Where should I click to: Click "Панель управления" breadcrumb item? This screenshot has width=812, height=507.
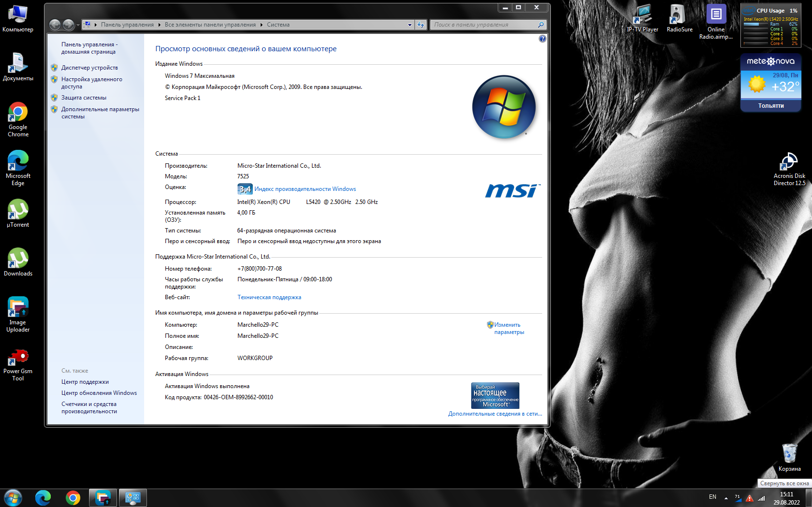(127, 25)
